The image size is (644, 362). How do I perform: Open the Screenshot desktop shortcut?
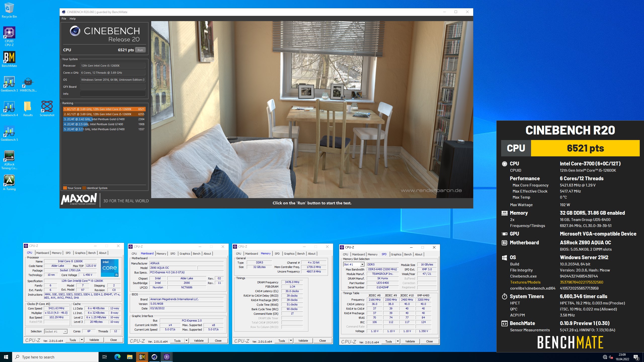tap(47, 109)
